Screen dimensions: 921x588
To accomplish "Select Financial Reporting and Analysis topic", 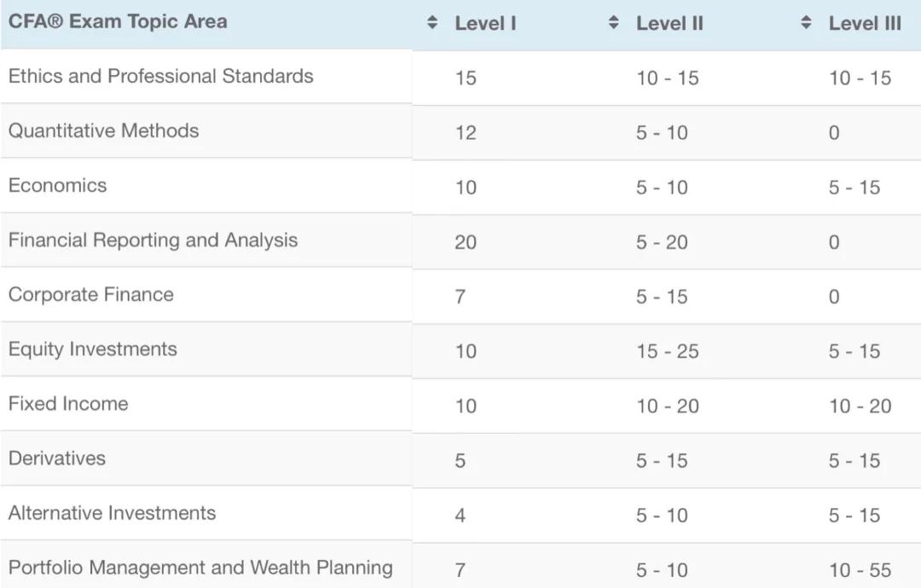I will (153, 240).
